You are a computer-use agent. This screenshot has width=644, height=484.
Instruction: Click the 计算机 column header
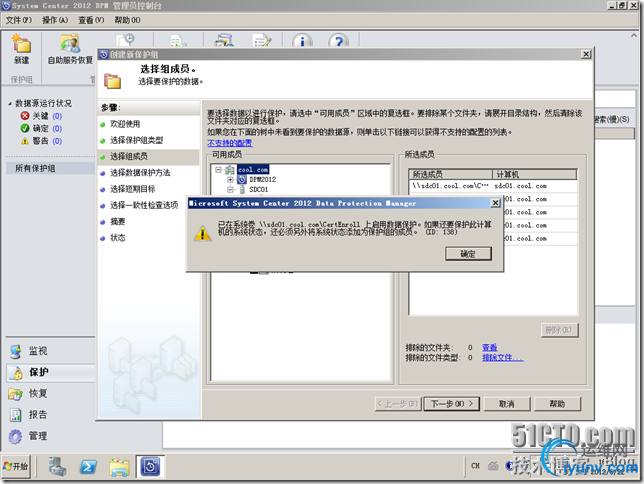(x=534, y=174)
